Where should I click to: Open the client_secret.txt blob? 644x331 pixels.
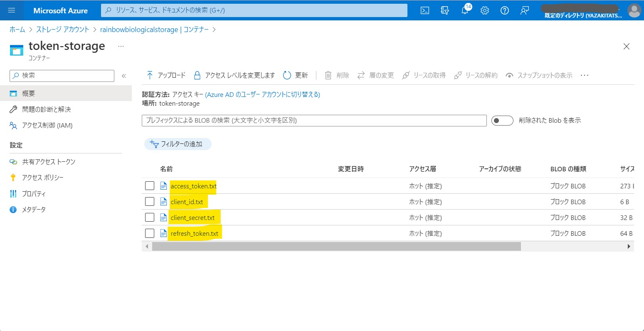tap(192, 217)
